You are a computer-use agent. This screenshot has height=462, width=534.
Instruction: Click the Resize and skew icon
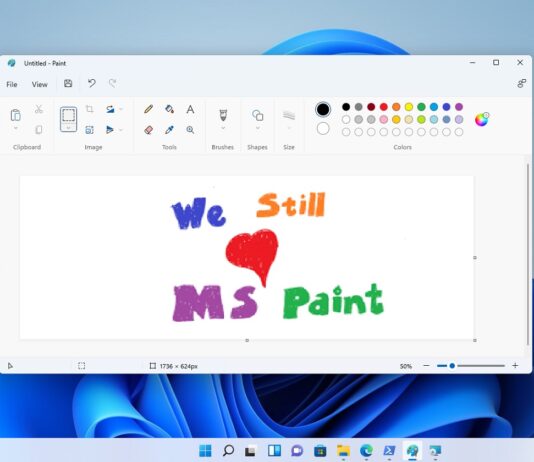tap(89, 130)
